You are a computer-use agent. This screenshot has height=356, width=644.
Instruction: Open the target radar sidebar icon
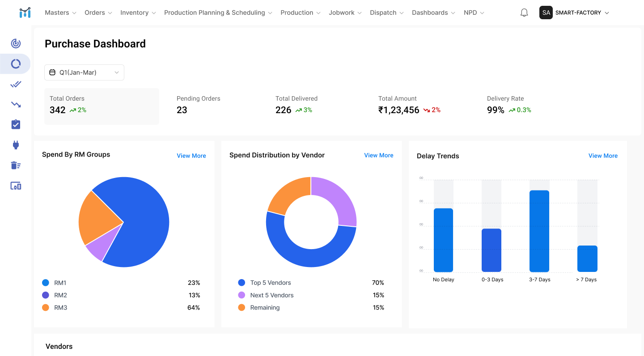16,43
